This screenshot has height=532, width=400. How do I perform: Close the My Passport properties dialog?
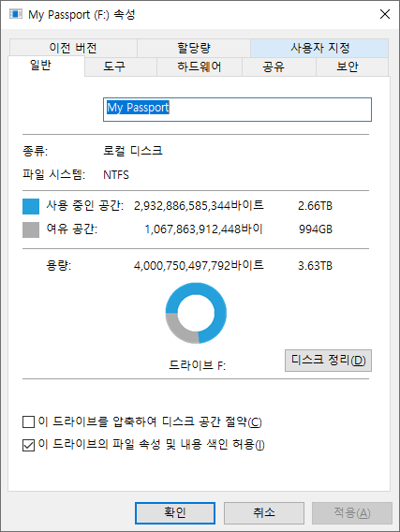click(x=385, y=14)
